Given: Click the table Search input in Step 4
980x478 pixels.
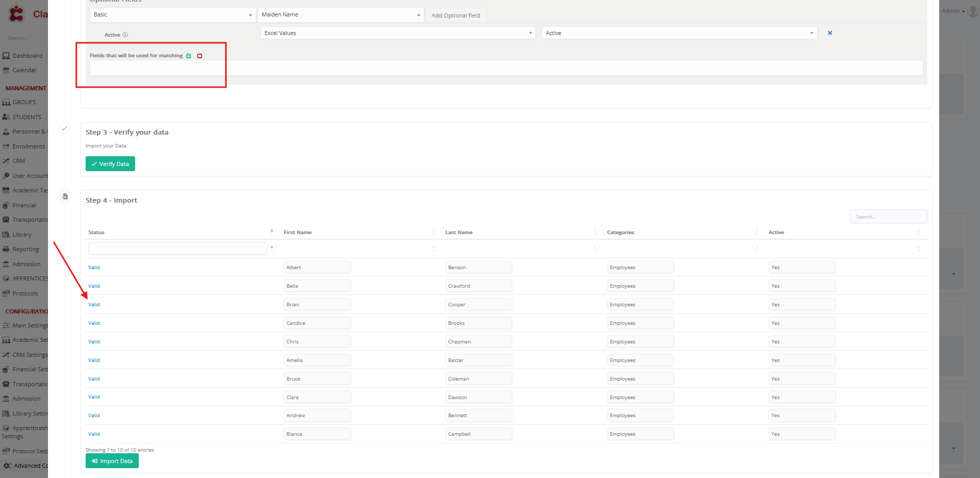Looking at the screenshot, I should [x=888, y=217].
